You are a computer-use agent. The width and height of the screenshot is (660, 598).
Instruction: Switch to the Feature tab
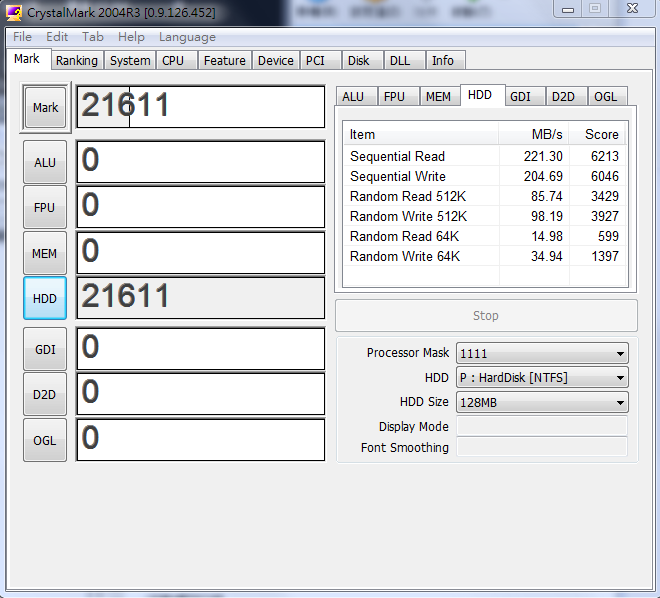click(224, 61)
